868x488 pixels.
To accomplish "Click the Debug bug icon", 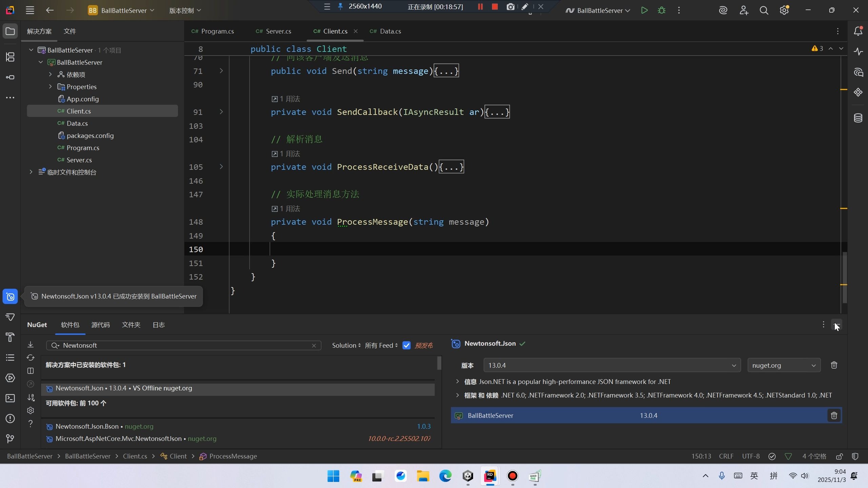I will click(x=662, y=11).
